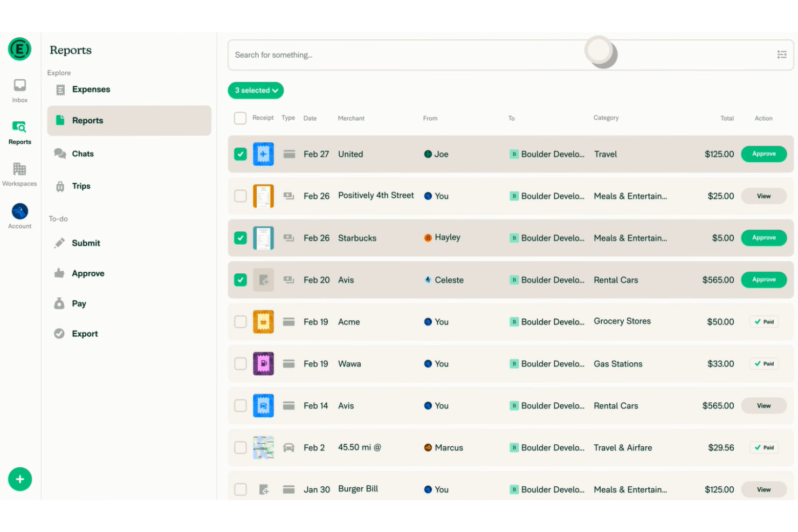Image resolution: width=798 pixels, height=532 pixels.
Task: Open Expenses under Explore
Action: [x=91, y=89]
